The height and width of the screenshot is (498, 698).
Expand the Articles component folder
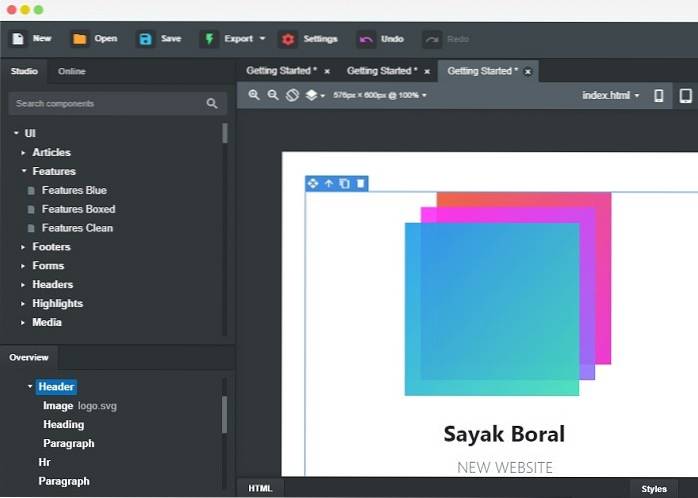click(24, 153)
